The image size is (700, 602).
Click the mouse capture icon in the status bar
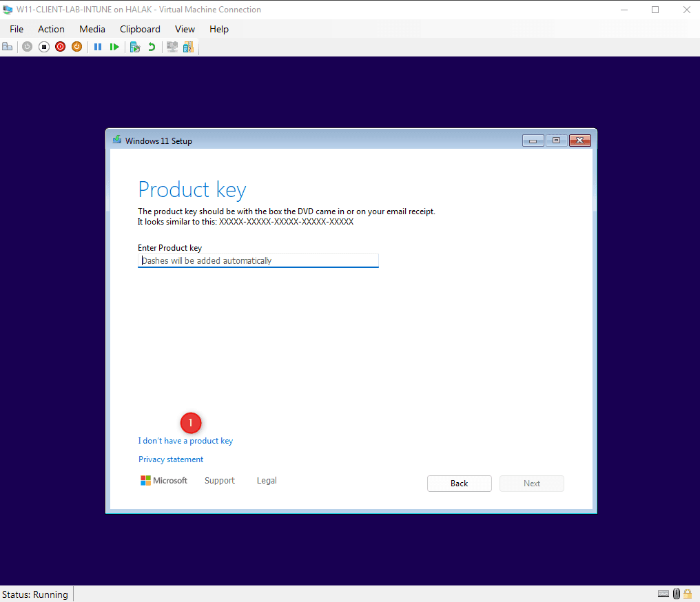coord(676,593)
